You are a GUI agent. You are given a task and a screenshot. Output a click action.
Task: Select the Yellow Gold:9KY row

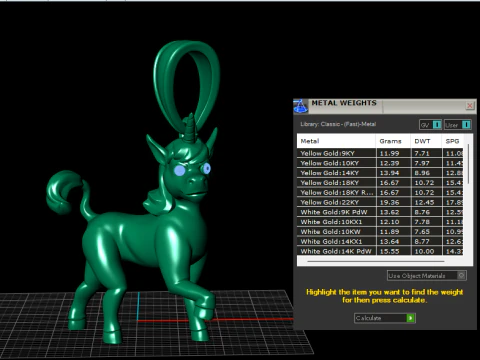click(380, 153)
